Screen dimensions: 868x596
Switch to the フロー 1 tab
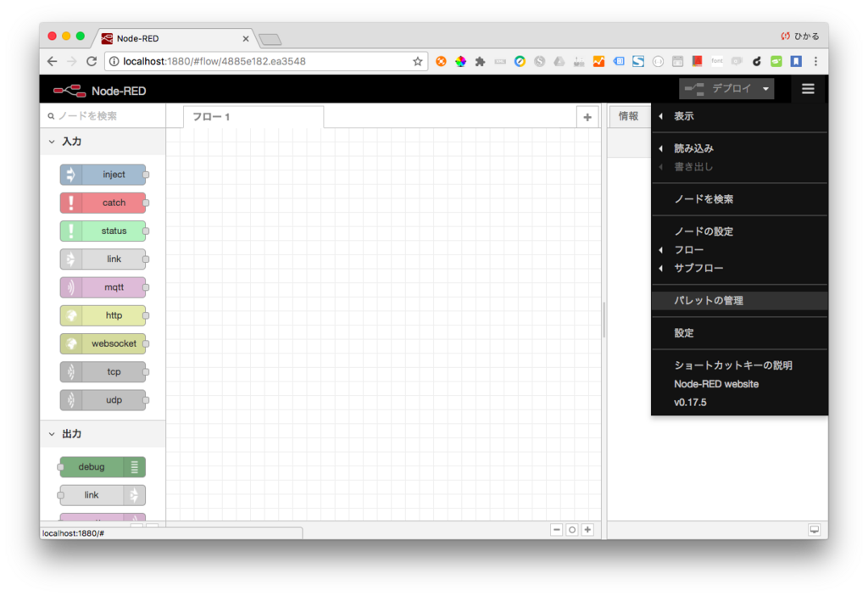(x=253, y=117)
